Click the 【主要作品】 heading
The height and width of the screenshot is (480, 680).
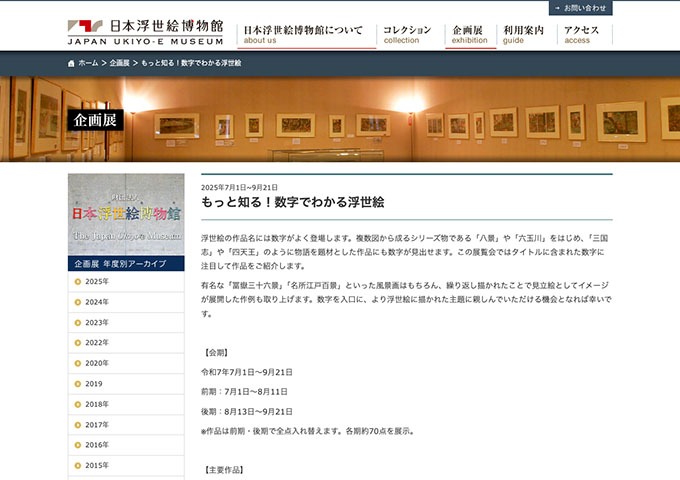223,470
